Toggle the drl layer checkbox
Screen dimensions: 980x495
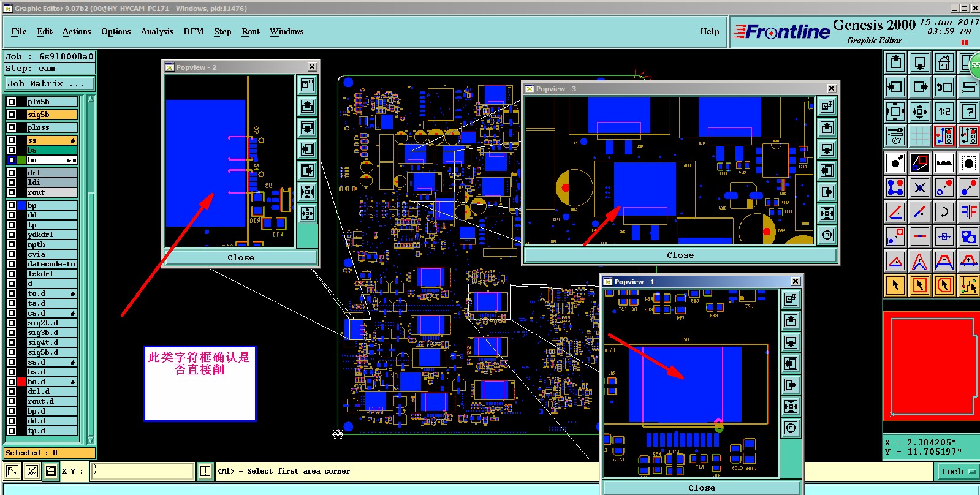[12, 173]
